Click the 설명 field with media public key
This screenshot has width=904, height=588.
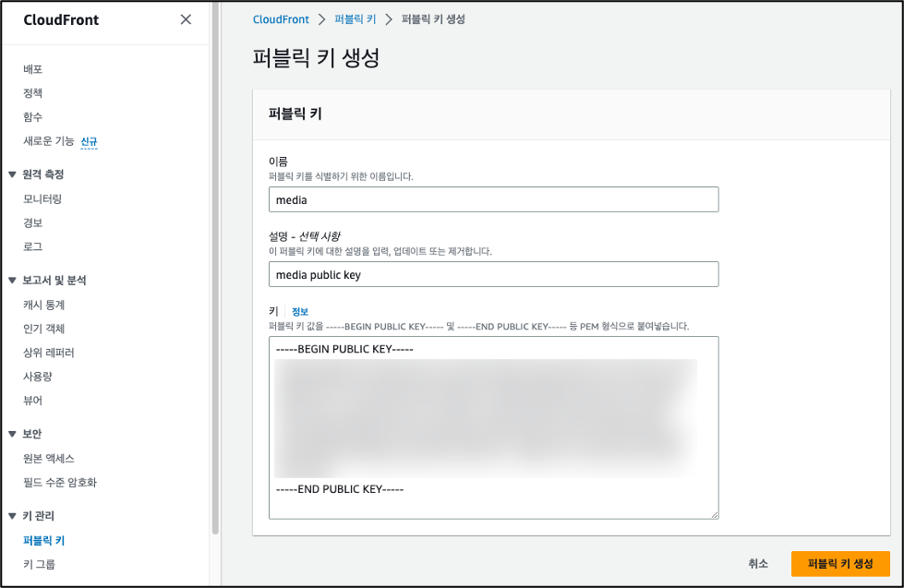click(x=493, y=274)
